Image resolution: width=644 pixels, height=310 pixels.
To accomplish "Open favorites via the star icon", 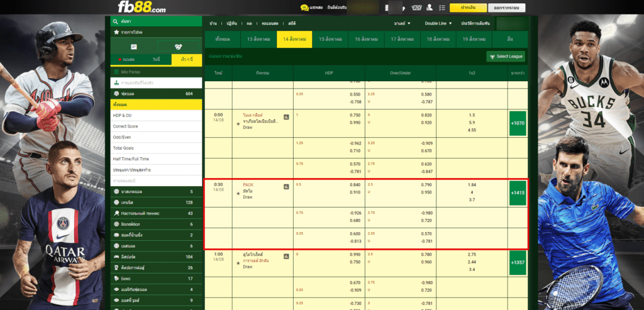I will click(x=116, y=32).
